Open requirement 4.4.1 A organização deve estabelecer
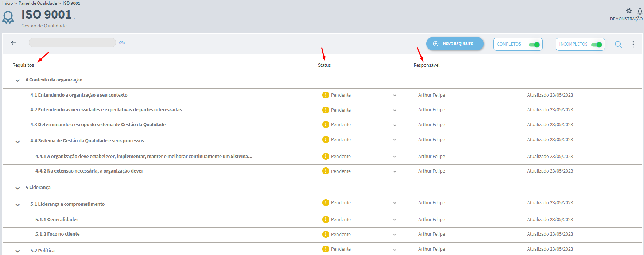The image size is (644, 255). [x=144, y=157]
